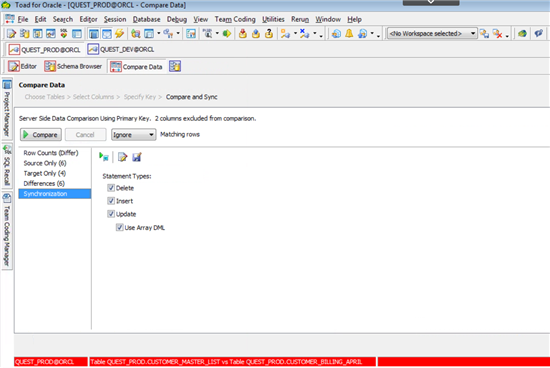550x368 pixels.
Task: Switch to the Editor window tab
Action: pos(22,66)
